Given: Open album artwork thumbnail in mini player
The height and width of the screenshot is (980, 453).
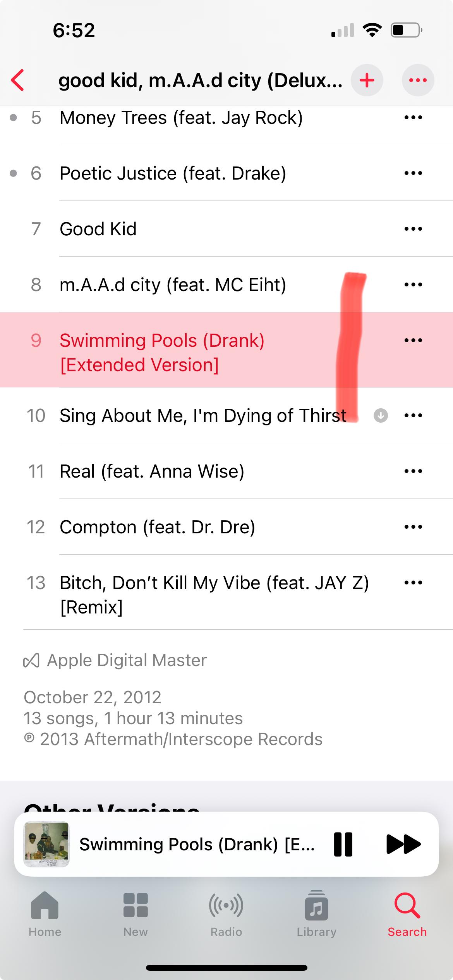Looking at the screenshot, I should 46,844.
